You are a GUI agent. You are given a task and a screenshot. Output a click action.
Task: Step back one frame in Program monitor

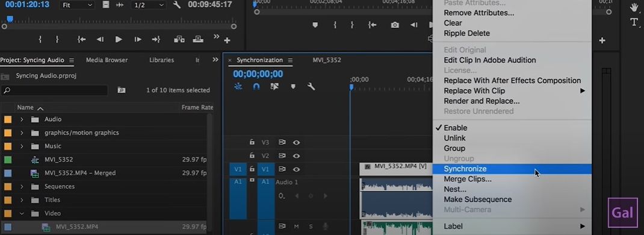[x=414, y=25]
